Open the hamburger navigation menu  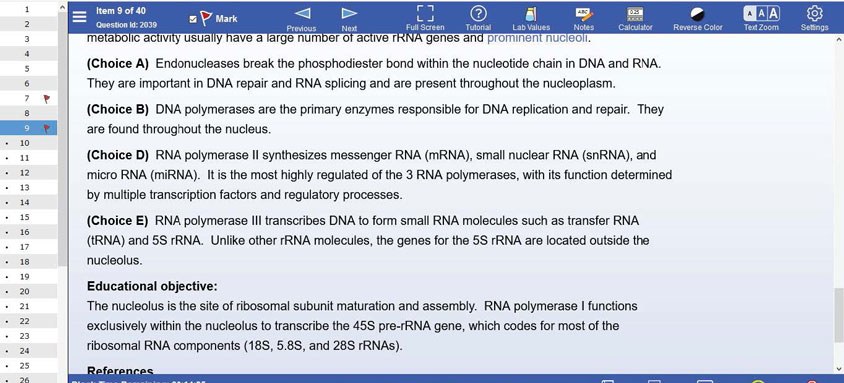[x=79, y=17]
